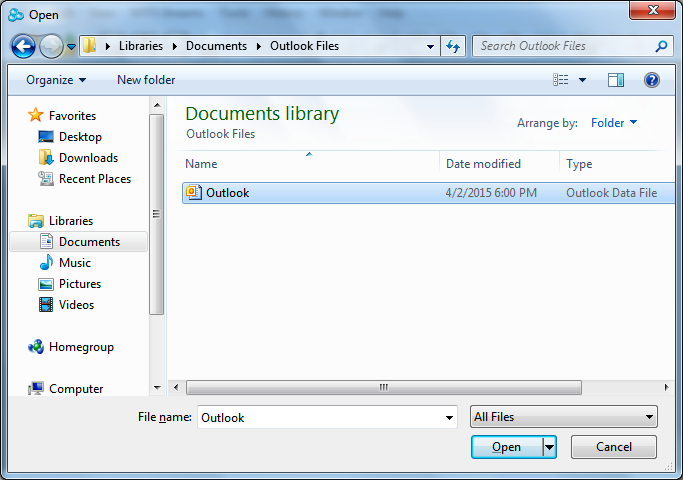The image size is (683, 480).
Task: Open Help with question mark icon
Action: (x=652, y=80)
